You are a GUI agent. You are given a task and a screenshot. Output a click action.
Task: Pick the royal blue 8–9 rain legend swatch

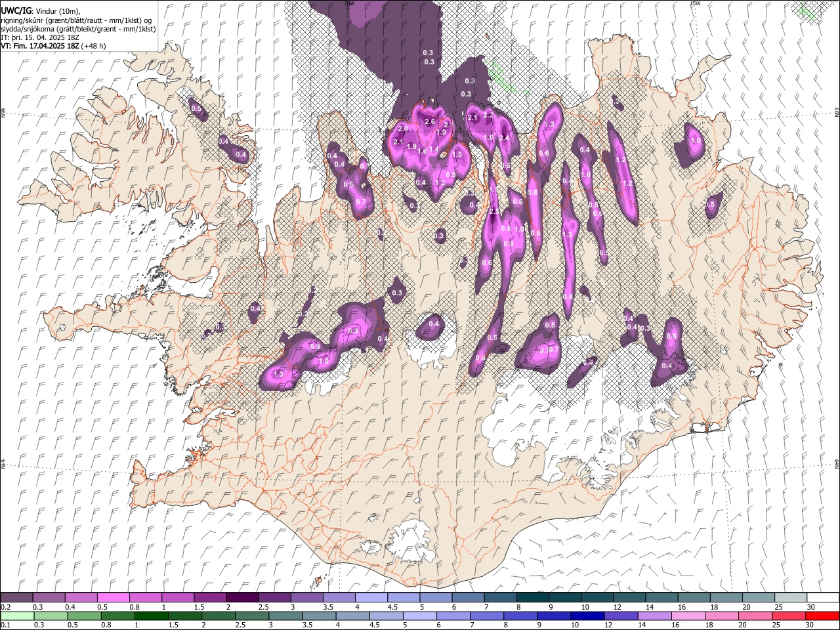point(520,616)
